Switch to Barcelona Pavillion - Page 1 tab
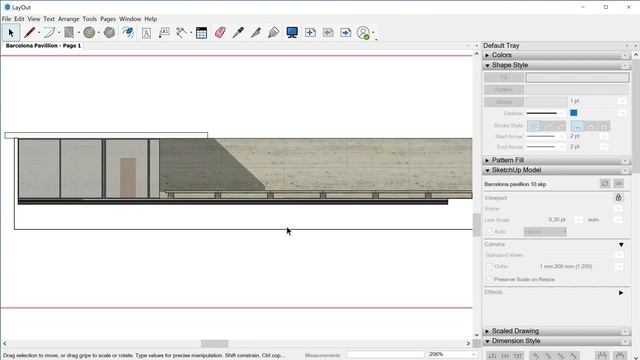Screen dimensions: 640x360 pyautogui.click(x=43, y=46)
